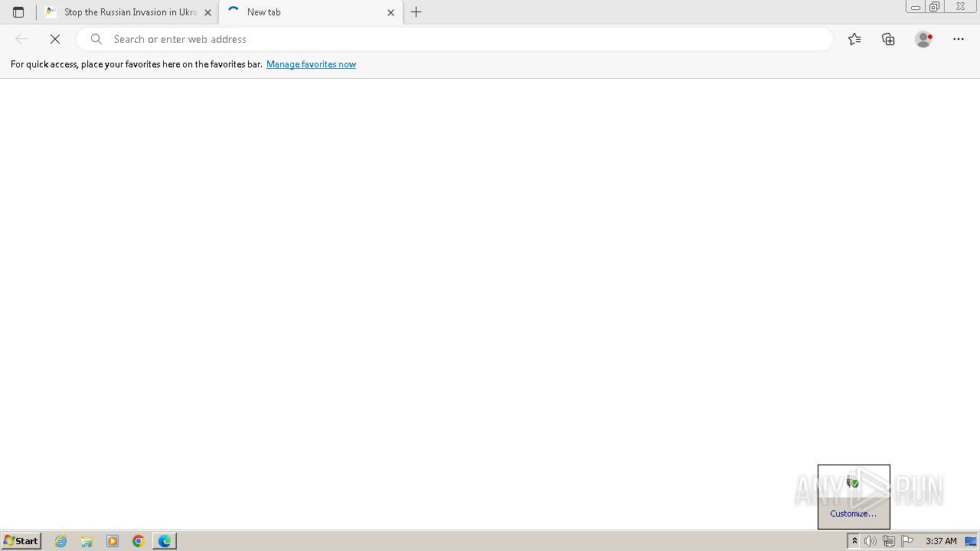This screenshot has width=980, height=551.
Task: Open Settings and more ellipsis menu
Action: 959,39
